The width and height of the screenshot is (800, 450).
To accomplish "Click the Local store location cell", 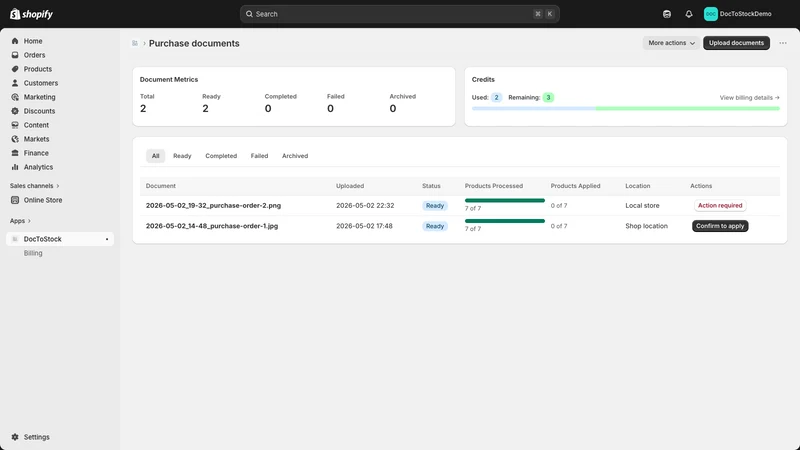I will [642, 205].
